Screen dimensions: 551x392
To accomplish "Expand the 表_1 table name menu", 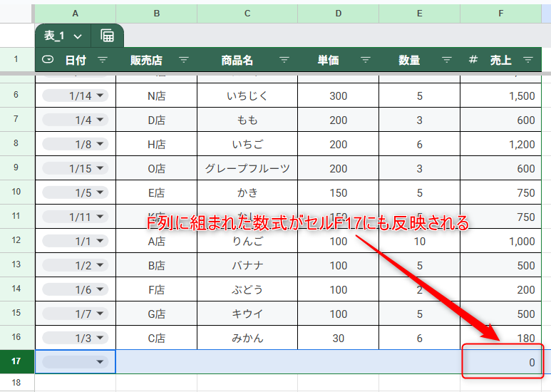I will pos(77,36).
